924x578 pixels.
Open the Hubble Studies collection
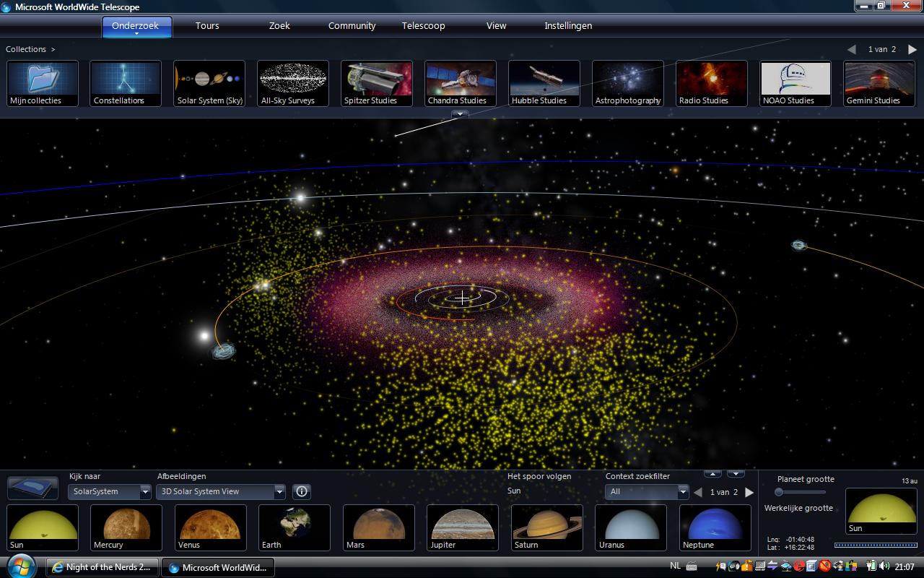(544, 84)
